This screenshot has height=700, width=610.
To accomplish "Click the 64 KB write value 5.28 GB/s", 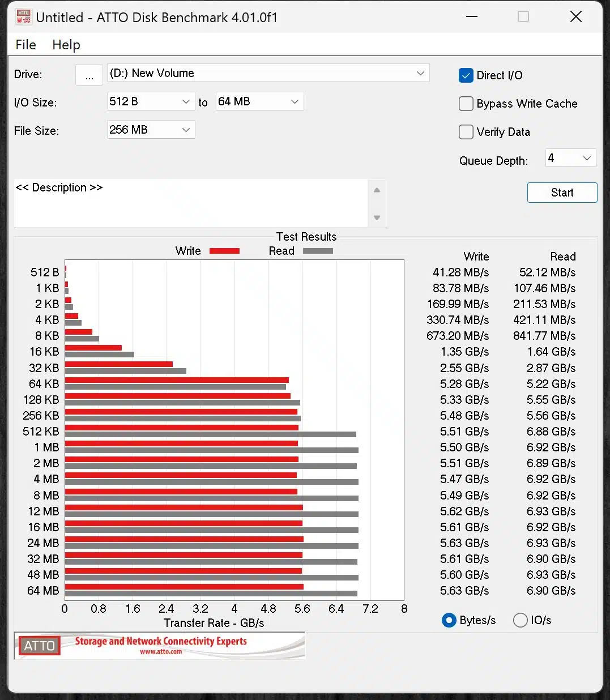I will (x=464, y=384).
